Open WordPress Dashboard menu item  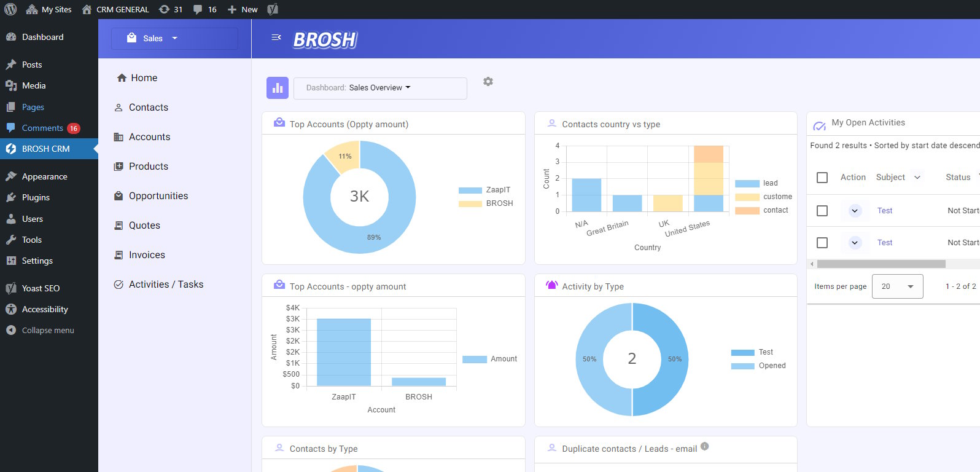(49, 37)
